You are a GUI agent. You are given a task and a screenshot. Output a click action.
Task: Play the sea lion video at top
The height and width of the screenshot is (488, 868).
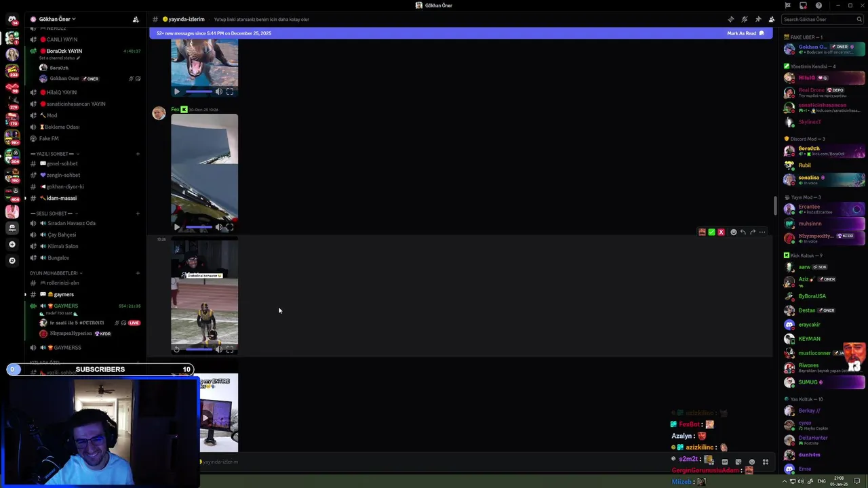tap(177, 91)
